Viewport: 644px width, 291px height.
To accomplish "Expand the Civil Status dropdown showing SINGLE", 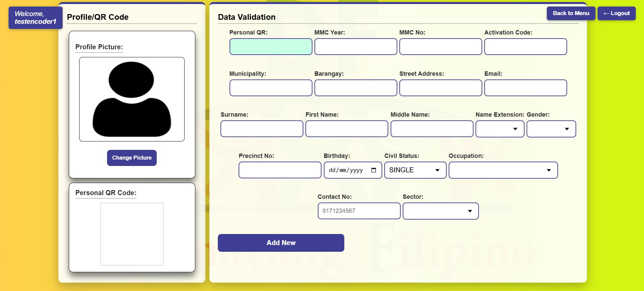I will point(415,170).
